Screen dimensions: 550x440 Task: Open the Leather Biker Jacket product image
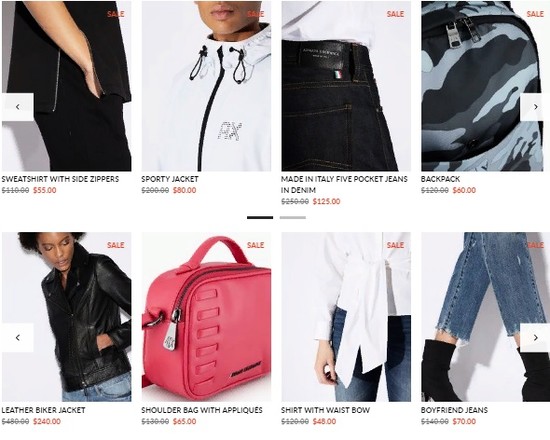pyautogui.click(x=67, y=317)
